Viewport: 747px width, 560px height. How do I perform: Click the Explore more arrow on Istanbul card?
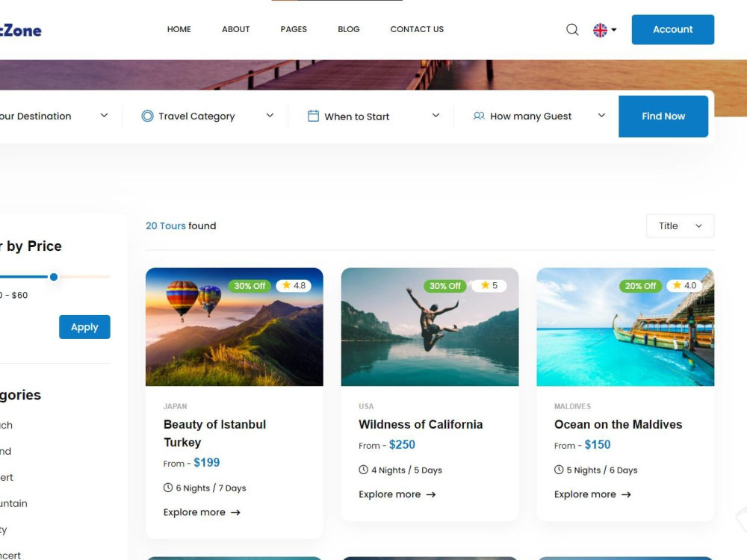[235, 512]
